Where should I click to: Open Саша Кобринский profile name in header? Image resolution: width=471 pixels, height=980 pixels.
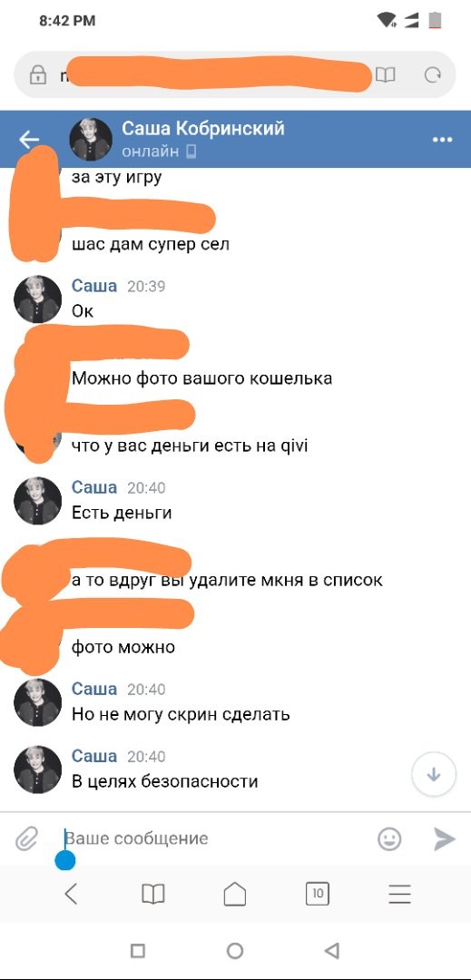[x=203, y=128]
